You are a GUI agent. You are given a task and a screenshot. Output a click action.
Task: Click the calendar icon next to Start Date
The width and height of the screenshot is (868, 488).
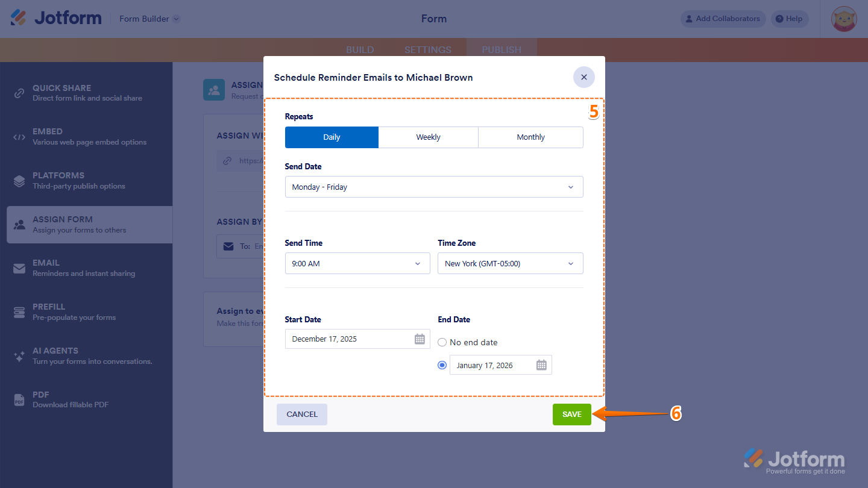pyautogui.click(x=420, y=339)
